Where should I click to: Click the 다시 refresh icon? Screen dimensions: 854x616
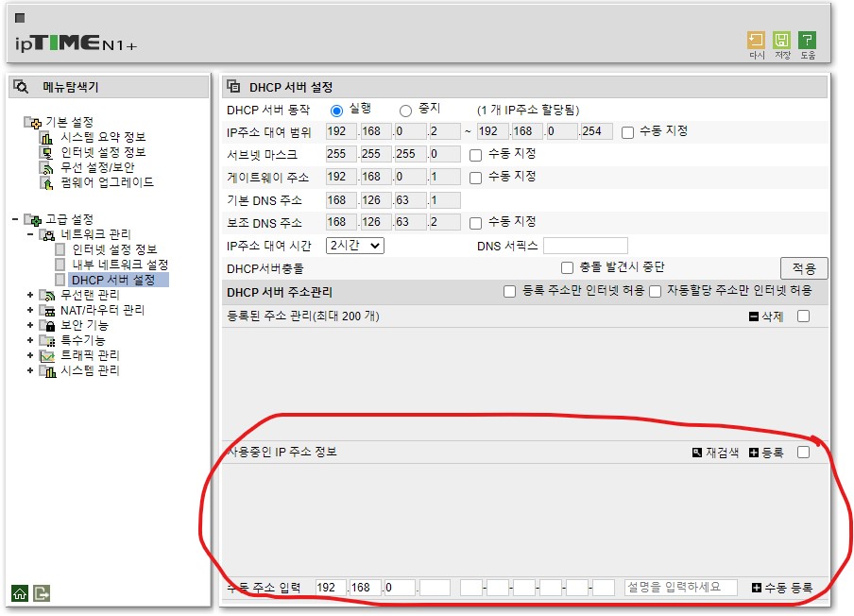click(x=756, y=41)
